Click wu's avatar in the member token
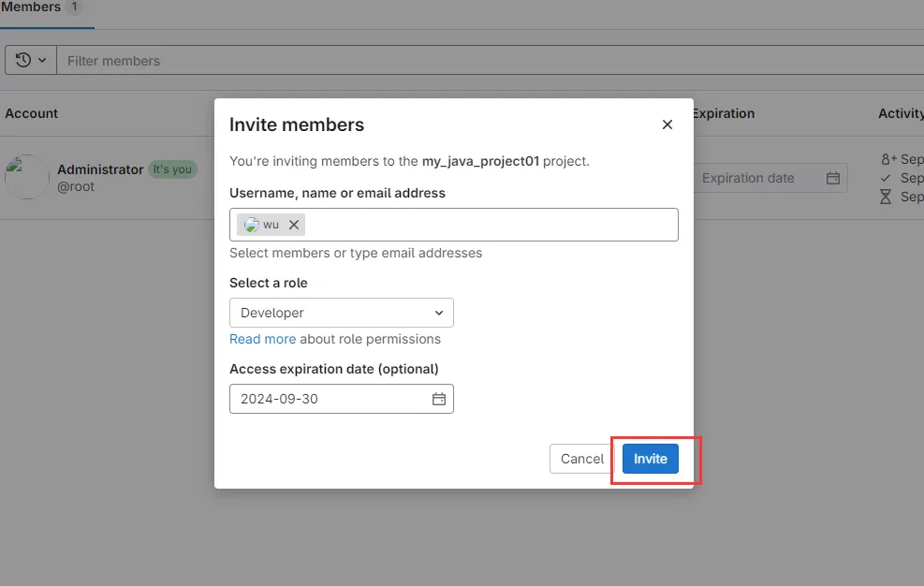Image resolution: width=924 pixels, height=586 pixels. coord(251,225)
